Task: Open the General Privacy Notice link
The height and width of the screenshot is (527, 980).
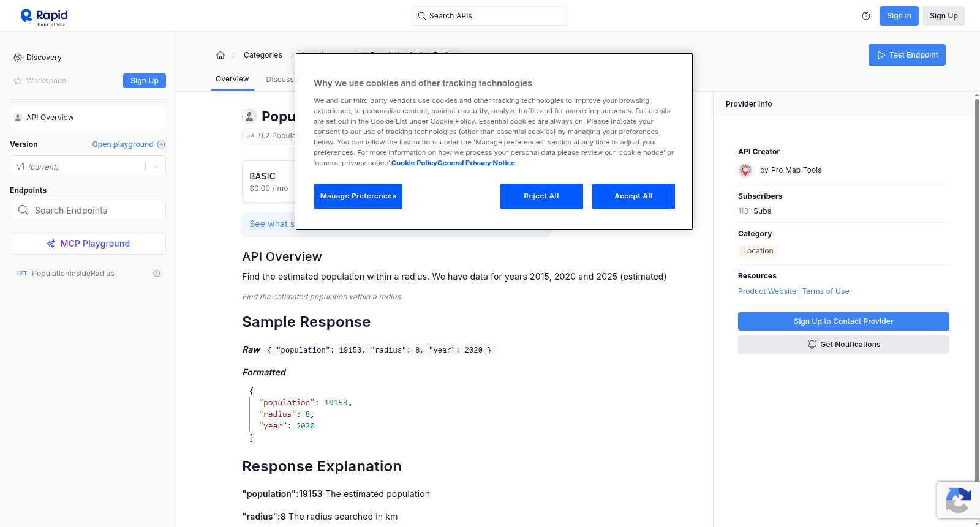Action: tap(476, 163)
